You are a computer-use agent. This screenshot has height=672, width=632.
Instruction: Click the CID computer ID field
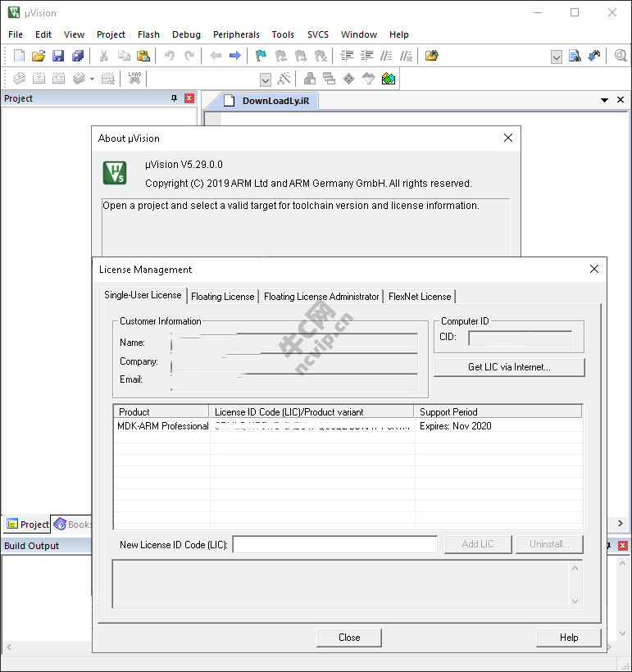click(520, 338)
